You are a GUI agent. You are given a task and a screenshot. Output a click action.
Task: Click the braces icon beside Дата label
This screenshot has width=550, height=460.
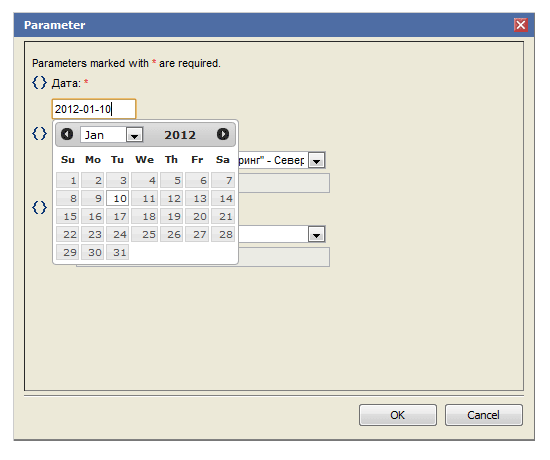click(x=39, y=82)
